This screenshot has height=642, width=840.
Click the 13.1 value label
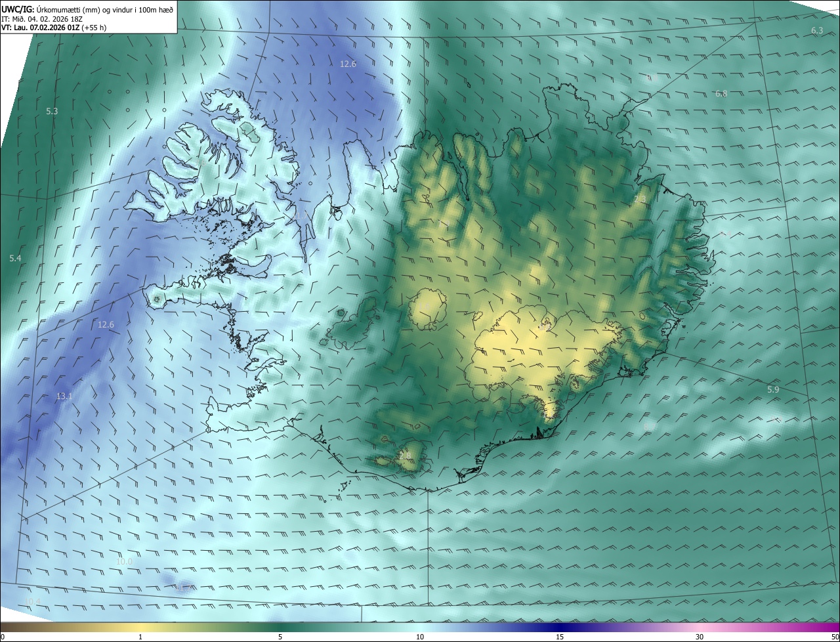[64, 396]
